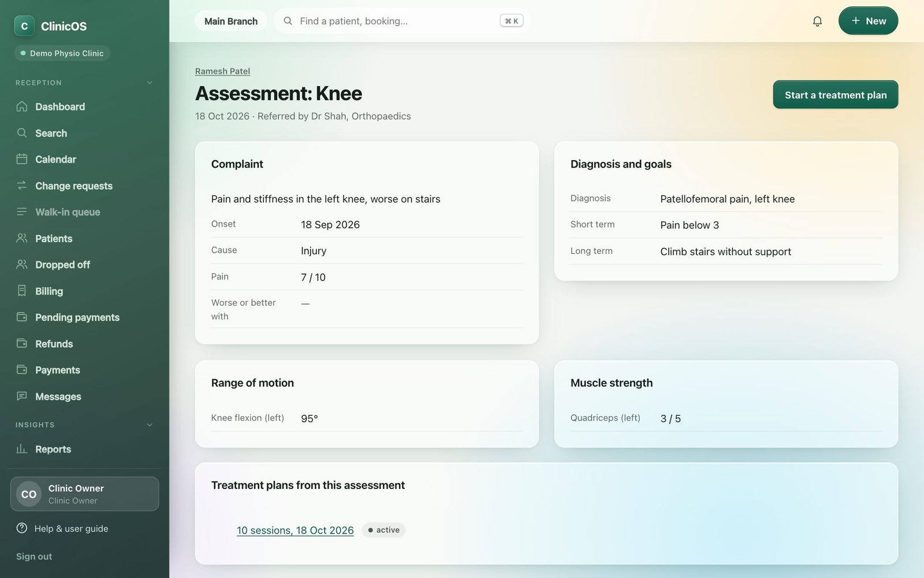Image resolution: width=924 pixels, height=578 pixels.
Task: Click the active status badge
Action: [x=383, y=530]
